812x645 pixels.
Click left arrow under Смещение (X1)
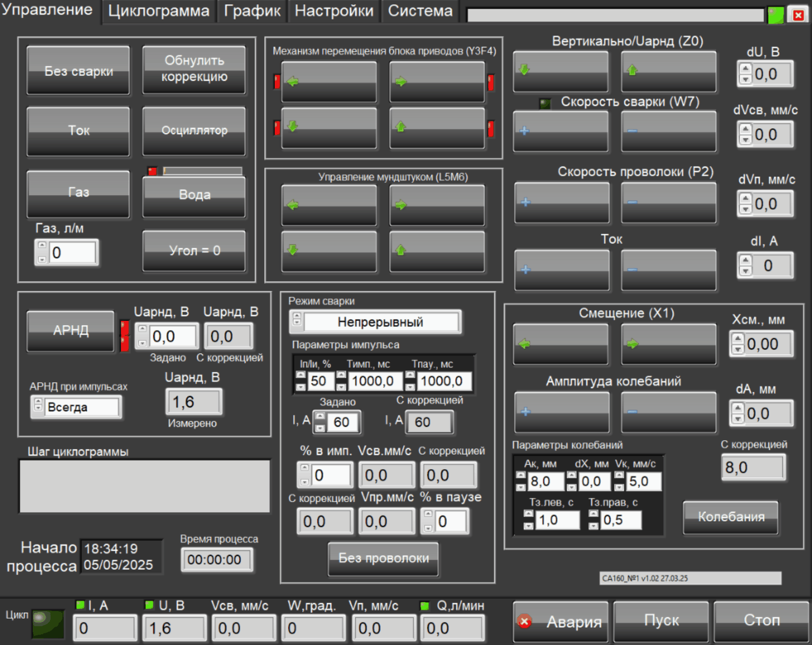point(560,344)
